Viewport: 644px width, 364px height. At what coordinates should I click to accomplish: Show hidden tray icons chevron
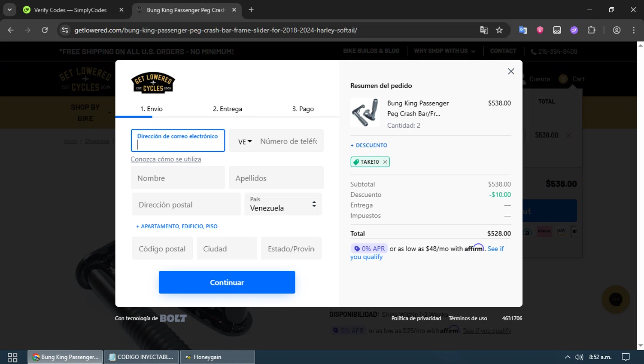point(567,357)
